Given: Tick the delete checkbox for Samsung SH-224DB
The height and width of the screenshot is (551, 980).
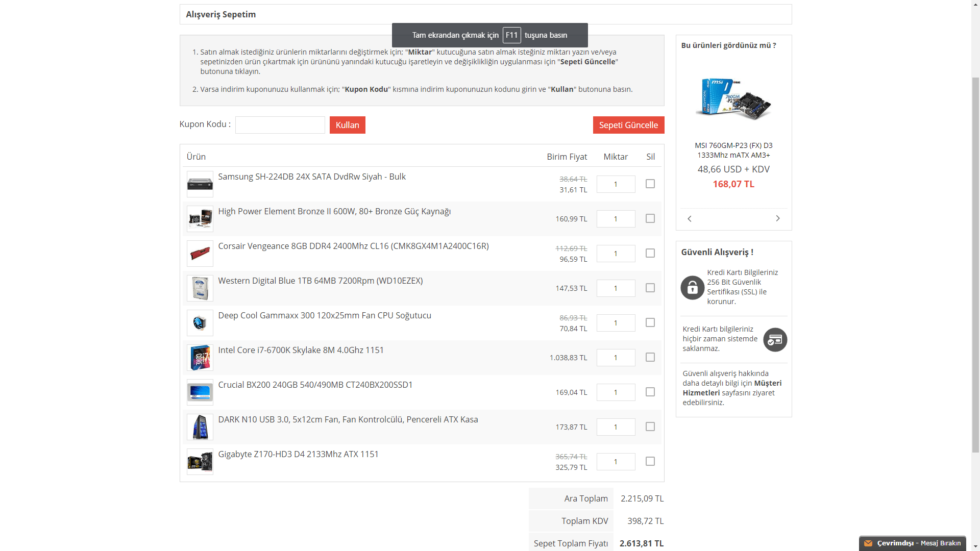Looking at the screenshot, I should coord(650,184).
